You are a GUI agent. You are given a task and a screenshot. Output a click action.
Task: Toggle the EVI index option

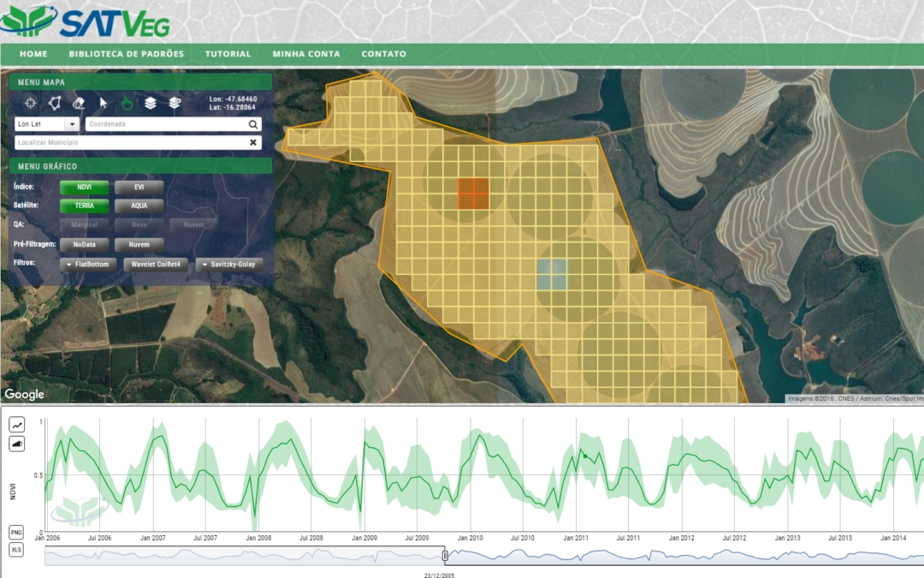tap(139, 187)
